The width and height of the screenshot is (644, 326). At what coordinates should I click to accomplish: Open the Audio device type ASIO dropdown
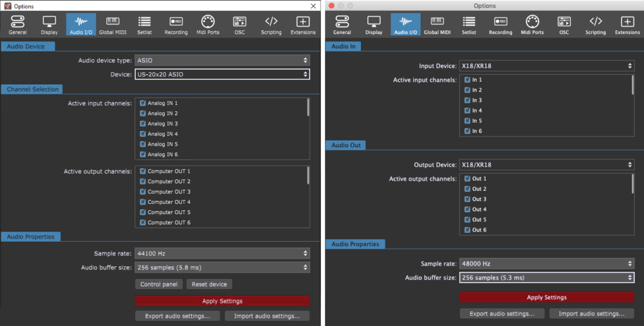(x=222, y=60)
